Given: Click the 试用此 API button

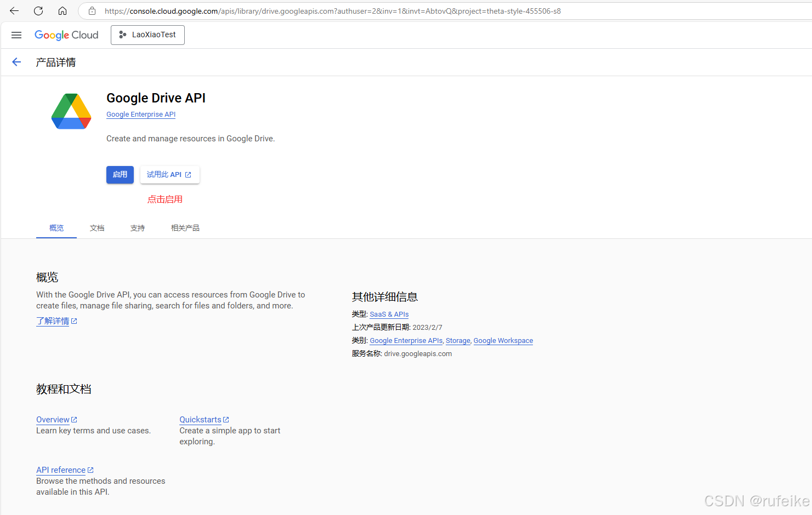Looking at the screenshot, I should coord(169,175).
